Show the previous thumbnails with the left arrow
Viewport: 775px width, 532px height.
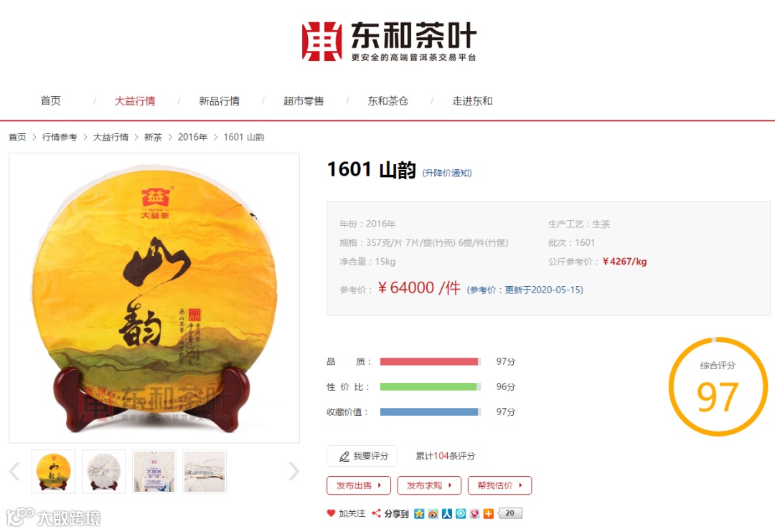15,471
